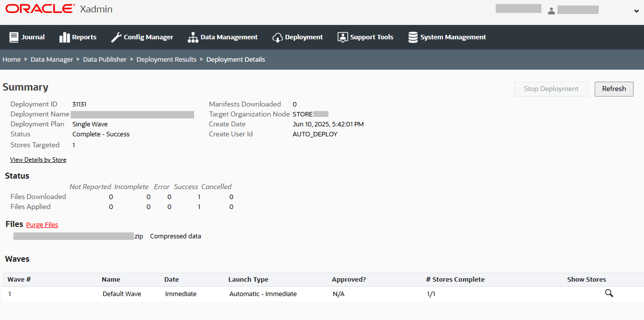Open the Journal section icon

[x=13, y=37]
